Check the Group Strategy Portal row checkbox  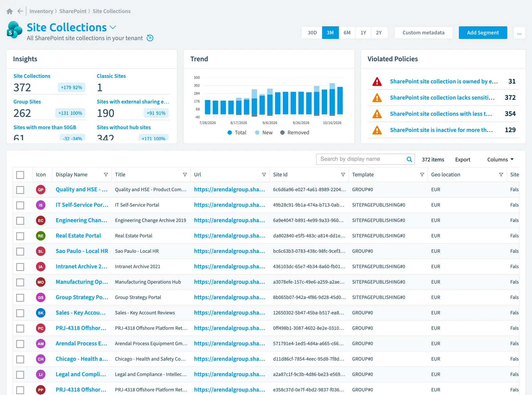(20, 298)
